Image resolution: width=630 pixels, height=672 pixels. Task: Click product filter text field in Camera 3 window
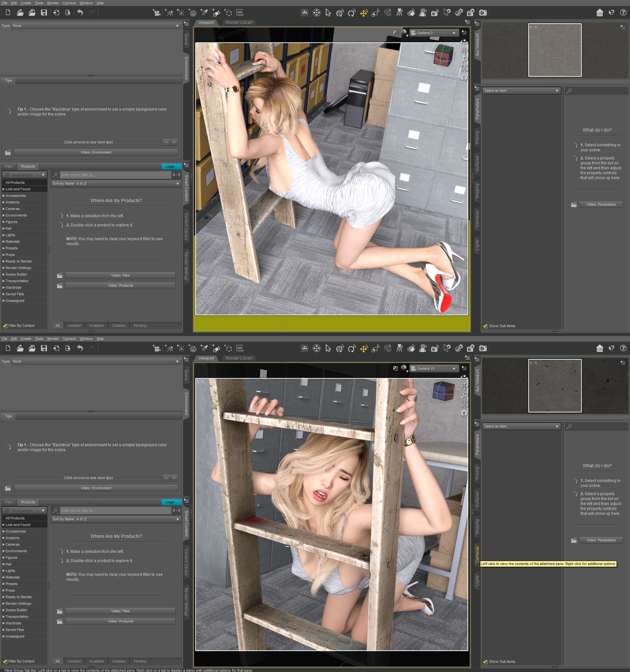click(x=115, y=175)
